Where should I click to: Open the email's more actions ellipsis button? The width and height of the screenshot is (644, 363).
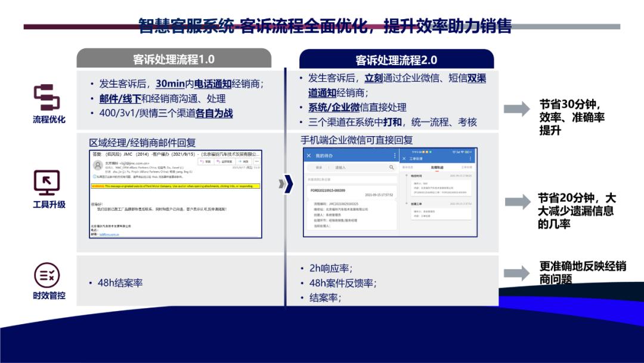256,161
